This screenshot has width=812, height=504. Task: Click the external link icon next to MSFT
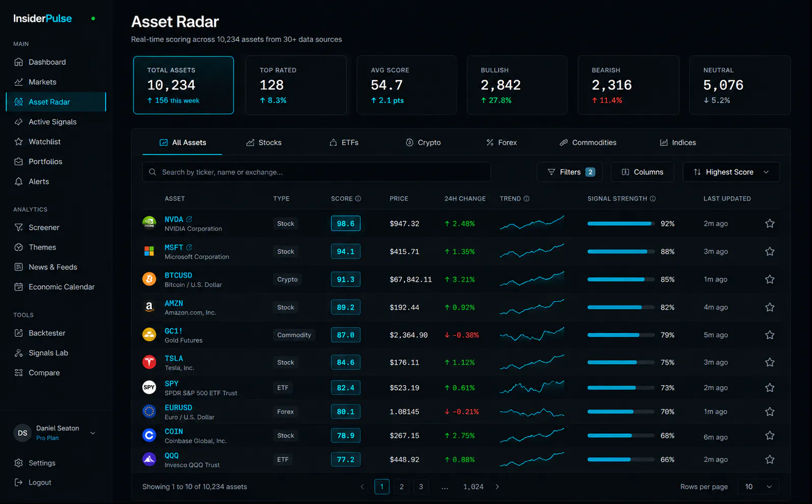tap(189, 247)
